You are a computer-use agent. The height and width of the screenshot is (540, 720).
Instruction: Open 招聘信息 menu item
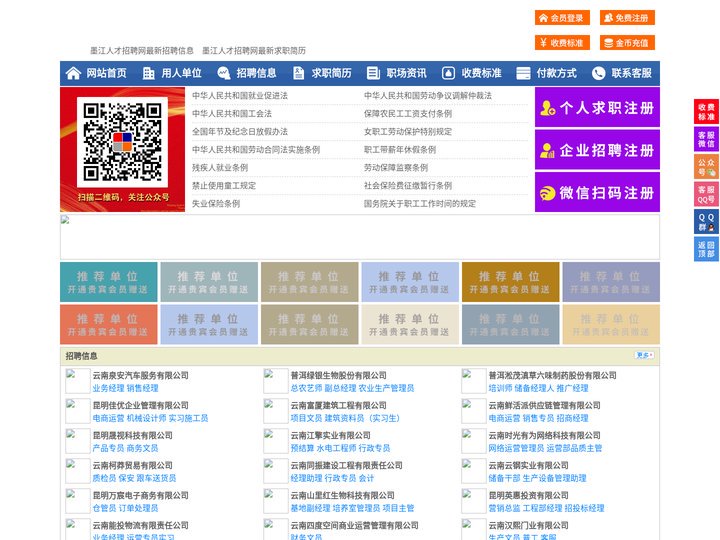[256, 73]
